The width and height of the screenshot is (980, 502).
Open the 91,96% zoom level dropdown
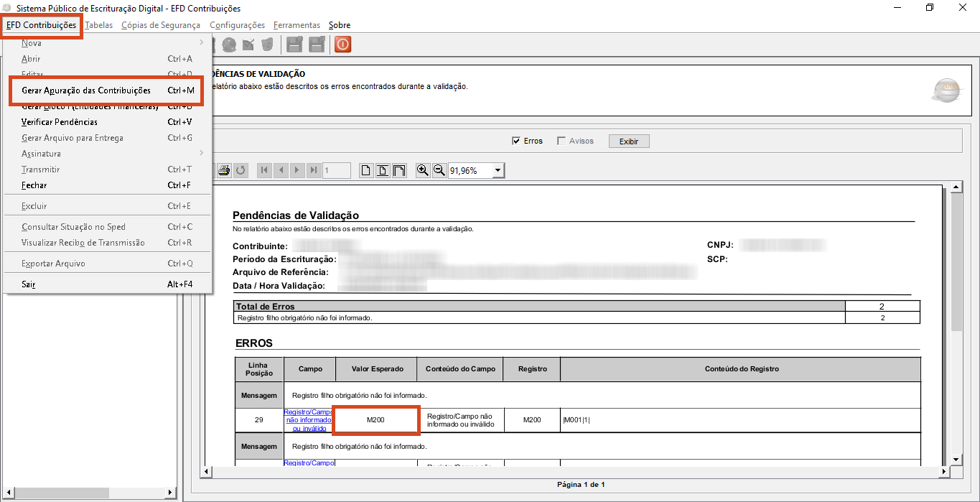pos(498,171)
